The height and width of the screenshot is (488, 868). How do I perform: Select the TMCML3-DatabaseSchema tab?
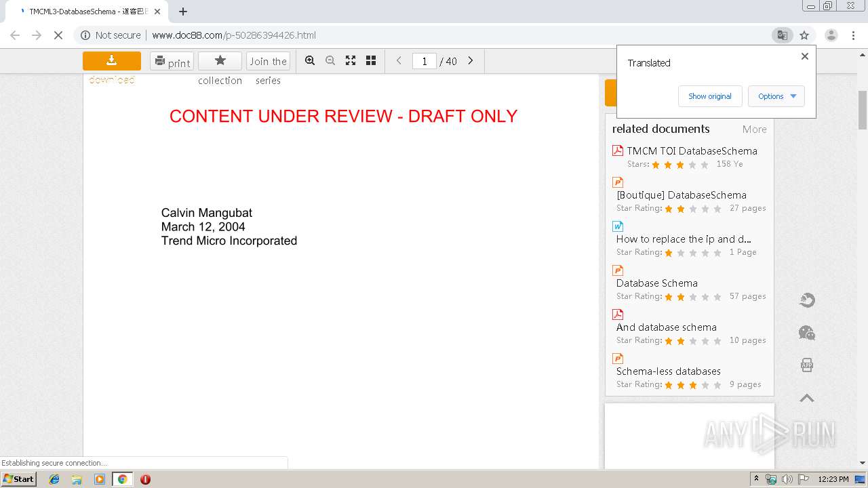click(x=87, y=12)
